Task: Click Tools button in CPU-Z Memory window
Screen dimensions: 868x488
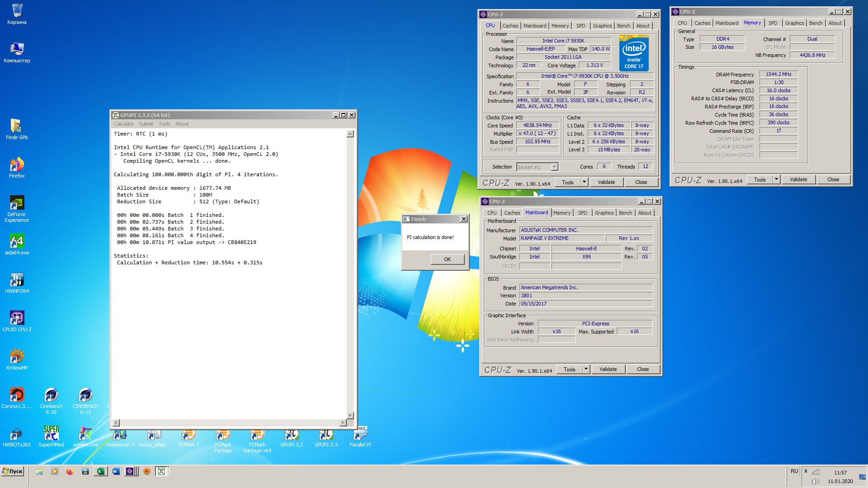Action: click(760, 179)
